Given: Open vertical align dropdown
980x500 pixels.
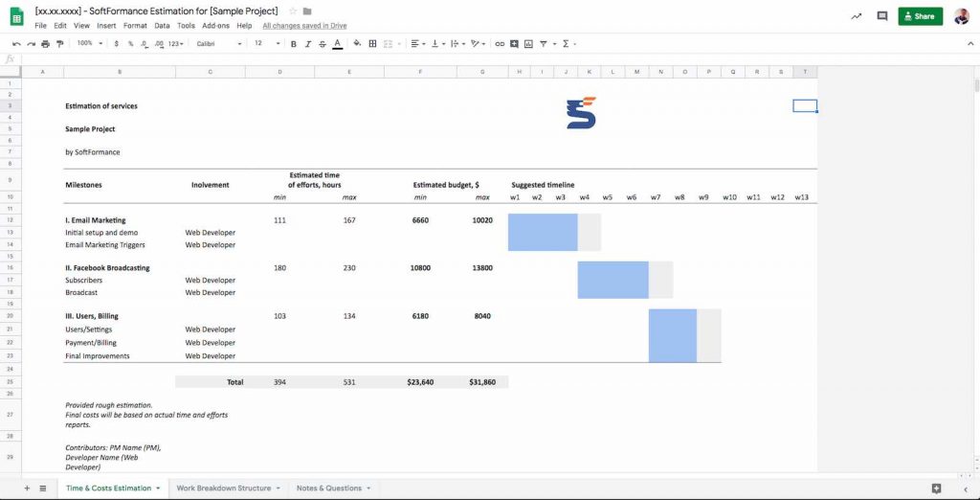Looking at the screenshot, I should [438, 44].
